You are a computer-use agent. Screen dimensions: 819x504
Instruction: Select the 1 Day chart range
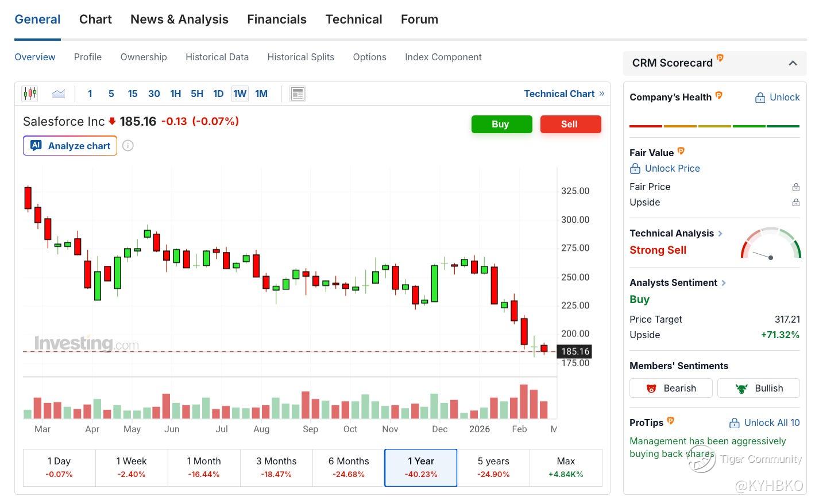59,468
